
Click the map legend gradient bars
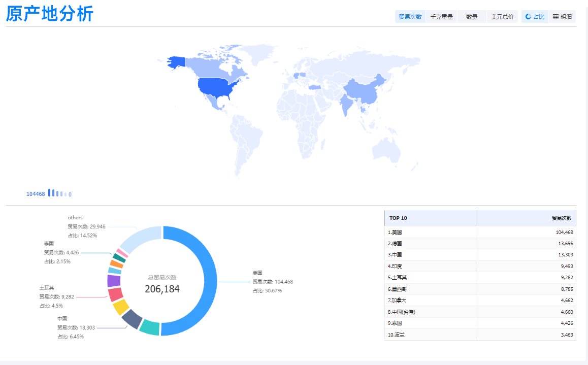(57, 193)
